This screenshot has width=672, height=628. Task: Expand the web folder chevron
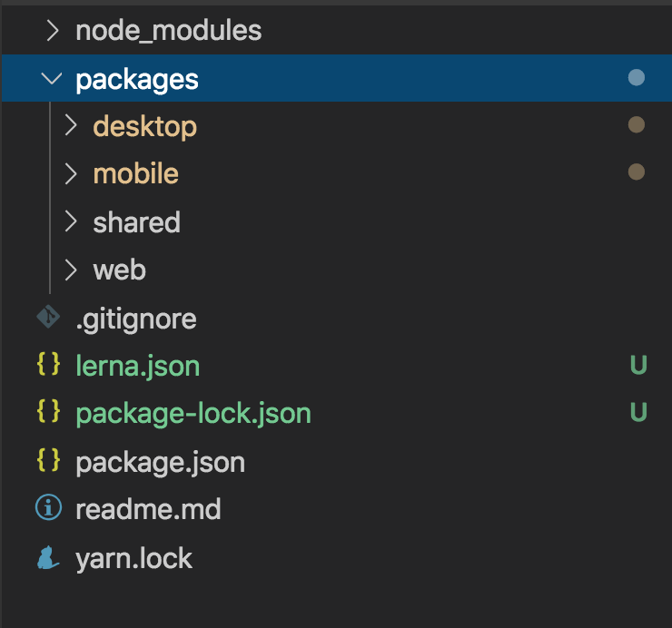(x=71, y=270)
